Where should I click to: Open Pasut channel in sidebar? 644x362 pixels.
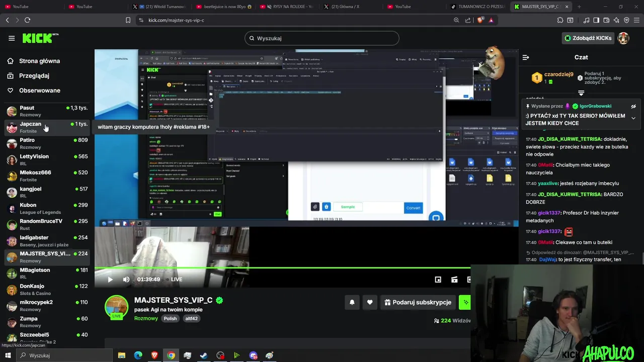point(47,111)
